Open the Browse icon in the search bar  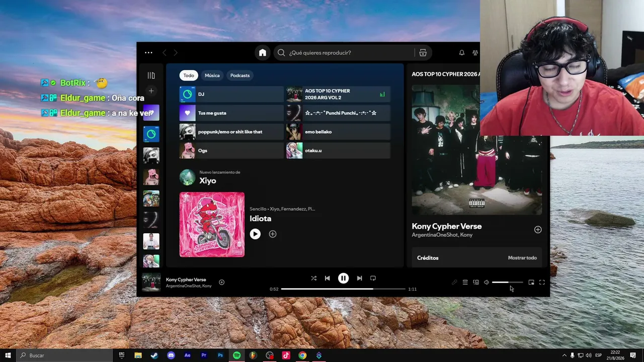[423, 53]
